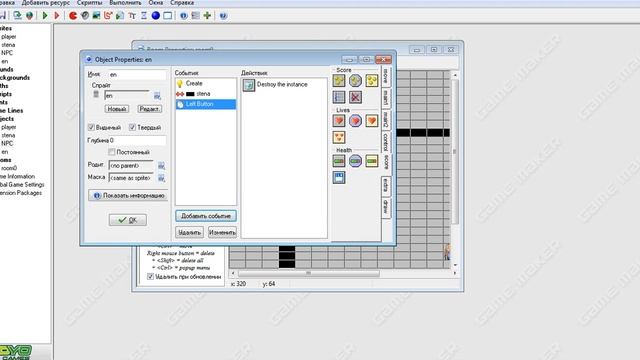Switch to the move actions tab
640x360 pixels.
pos(386,76)
